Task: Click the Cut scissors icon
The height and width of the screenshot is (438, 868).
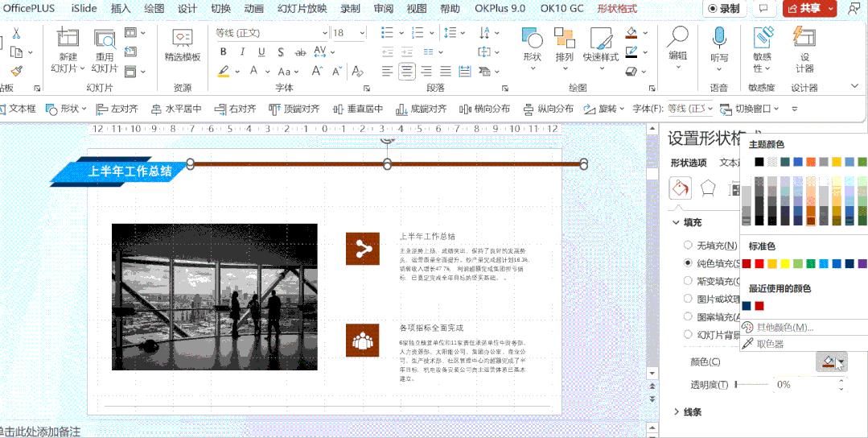Action: tap(16, 33)
